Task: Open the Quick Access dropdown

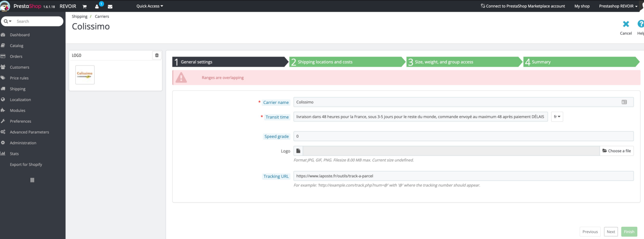Action: [x=150, y=6]
